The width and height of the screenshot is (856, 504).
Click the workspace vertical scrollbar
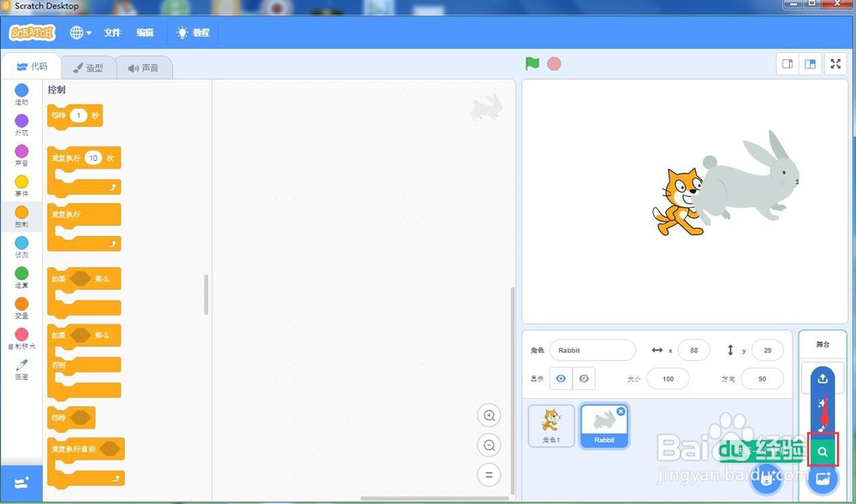click(512, 390)
